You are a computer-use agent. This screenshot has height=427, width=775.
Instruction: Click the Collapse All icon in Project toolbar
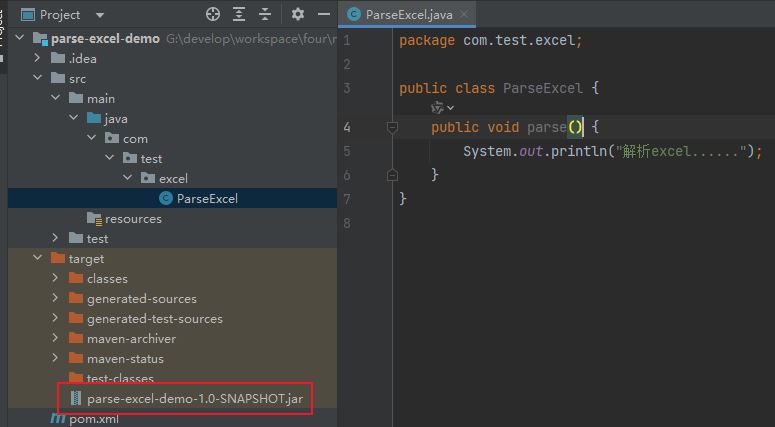265,14
